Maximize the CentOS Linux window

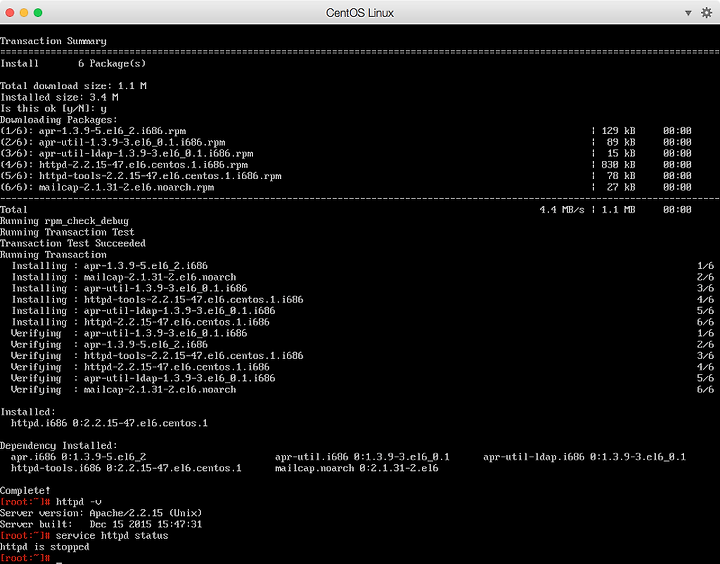coord(38,12)
